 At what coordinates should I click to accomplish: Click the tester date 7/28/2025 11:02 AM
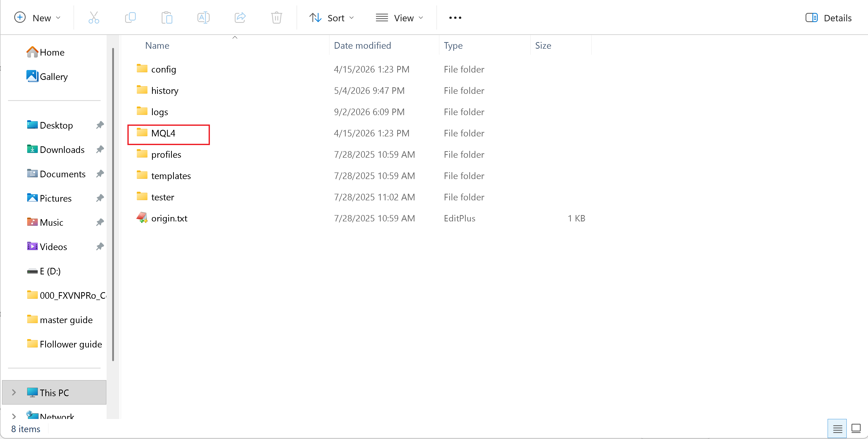pyautogui.click(x=374, y=197)
